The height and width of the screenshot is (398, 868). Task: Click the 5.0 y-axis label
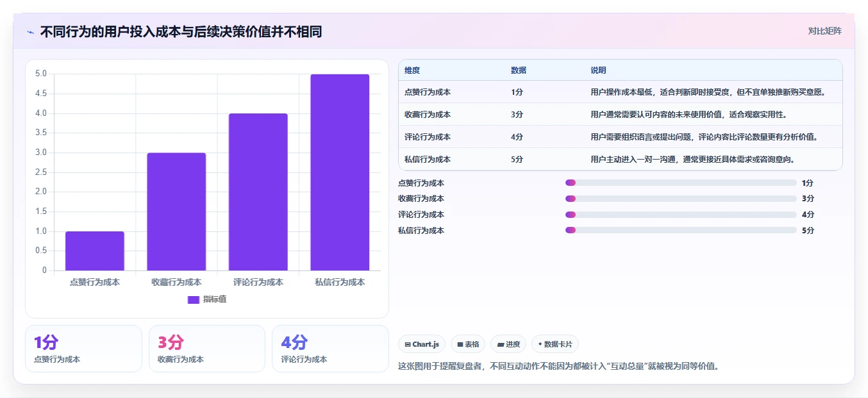coord(40,74)
